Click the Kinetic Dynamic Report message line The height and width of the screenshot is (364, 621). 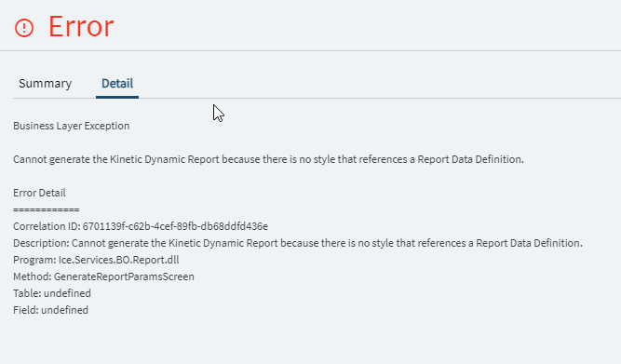(268, 159)
